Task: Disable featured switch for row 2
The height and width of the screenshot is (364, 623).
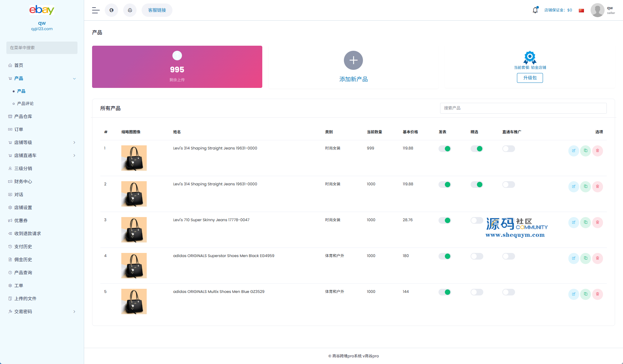Action: click(477, 185)
